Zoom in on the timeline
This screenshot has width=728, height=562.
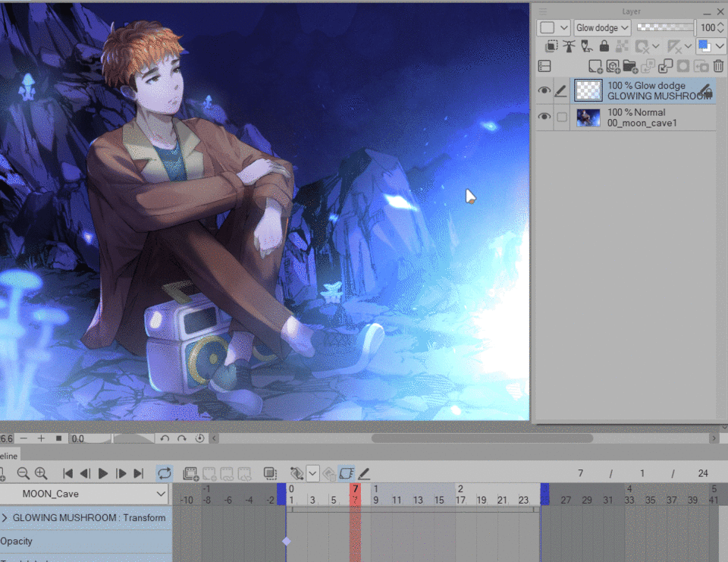click(x=41, y=473)
